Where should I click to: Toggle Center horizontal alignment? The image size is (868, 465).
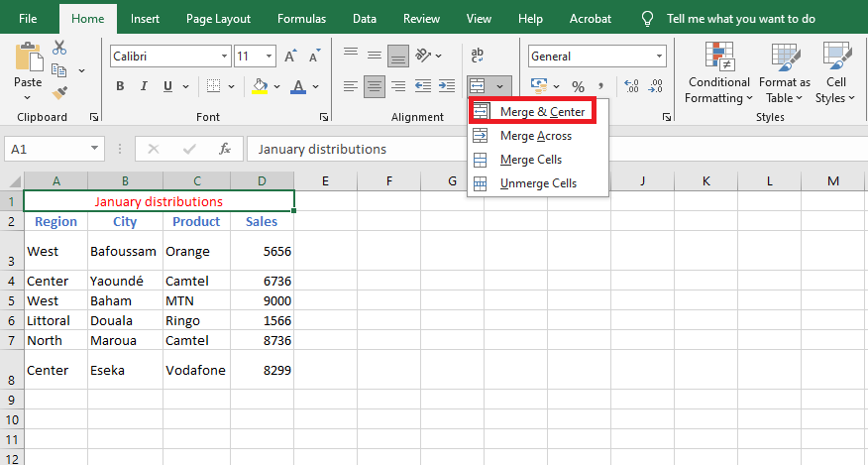pyautogui.click(x=375, y=86)
